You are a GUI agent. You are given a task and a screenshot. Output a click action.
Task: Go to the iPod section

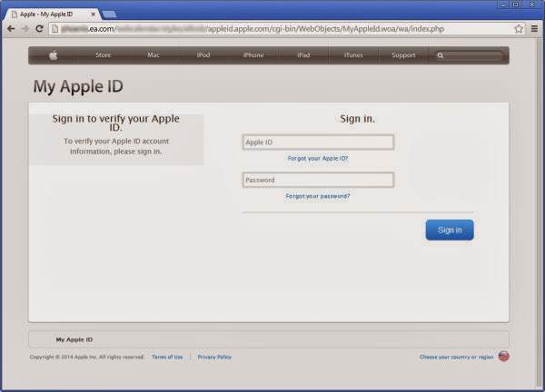203,55
